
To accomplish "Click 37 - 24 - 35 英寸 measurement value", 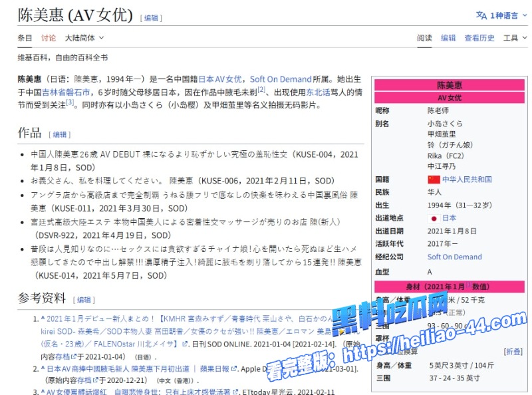I will click(455, 378).
